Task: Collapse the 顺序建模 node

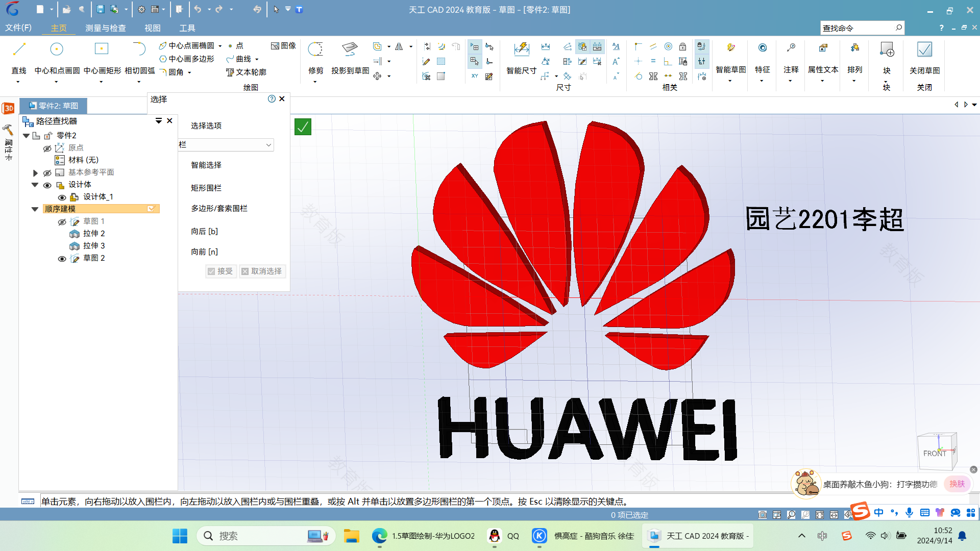Action: [x=35, y=209]
